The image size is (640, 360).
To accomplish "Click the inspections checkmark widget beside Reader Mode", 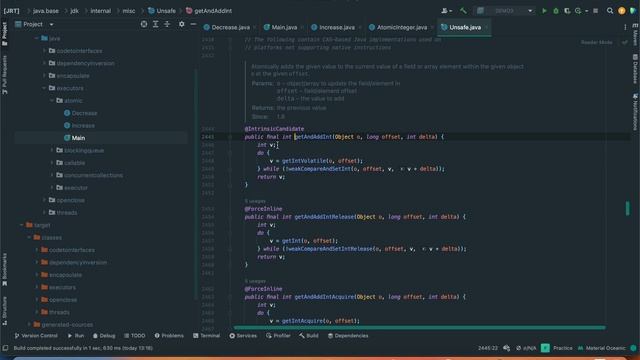I will (x=624, y=42).
